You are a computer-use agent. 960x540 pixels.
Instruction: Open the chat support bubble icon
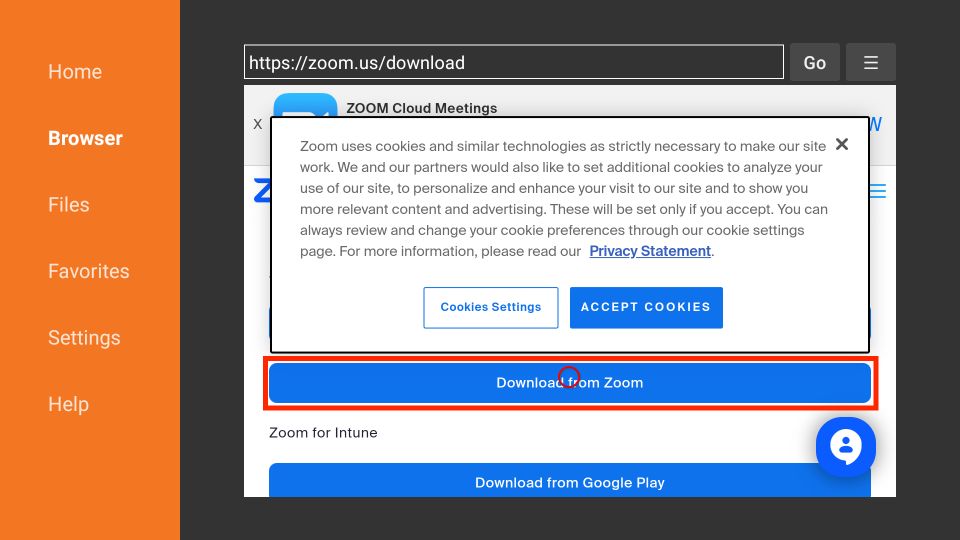tap(846, 447)
